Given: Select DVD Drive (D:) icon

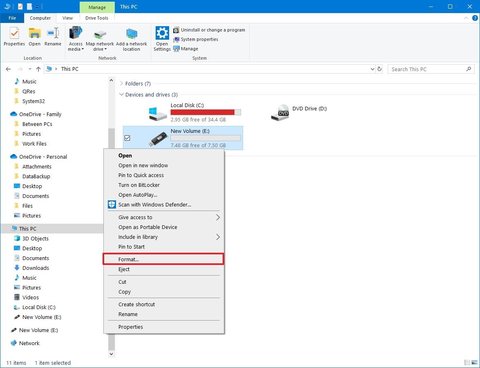Looking at the screenshot, I should click(x=280, y=113).
